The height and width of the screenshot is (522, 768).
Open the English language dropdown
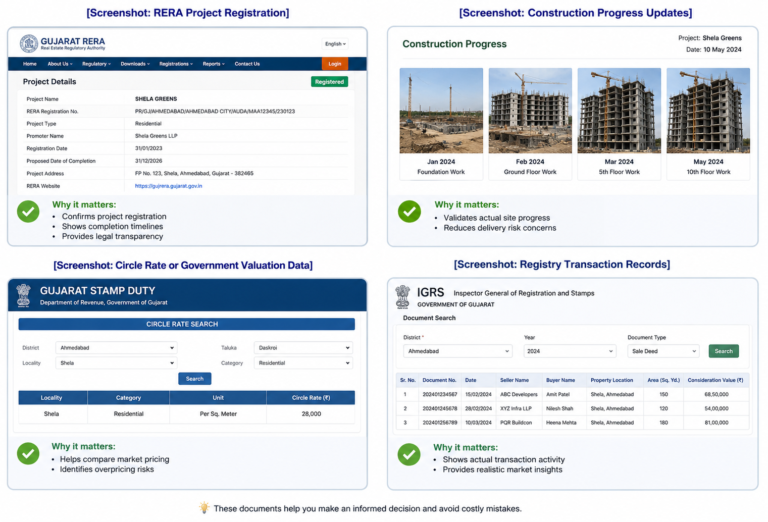point(336,44)
